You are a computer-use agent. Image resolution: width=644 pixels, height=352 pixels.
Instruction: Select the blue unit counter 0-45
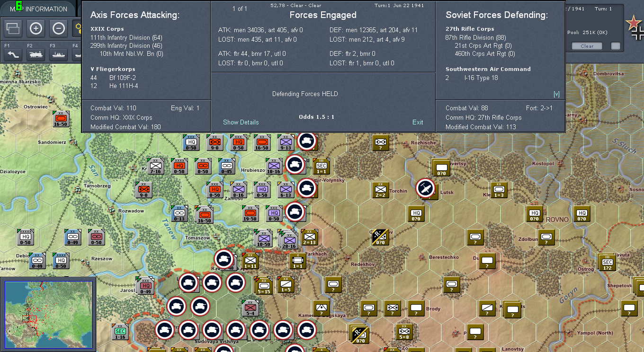pos(226,166)
